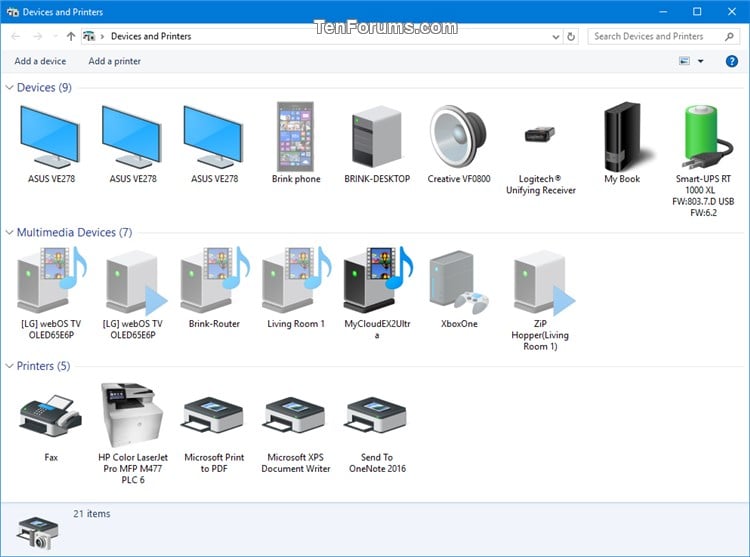
Task: Open the recent locations dropdown arrow
Action: tap(55, 36)
